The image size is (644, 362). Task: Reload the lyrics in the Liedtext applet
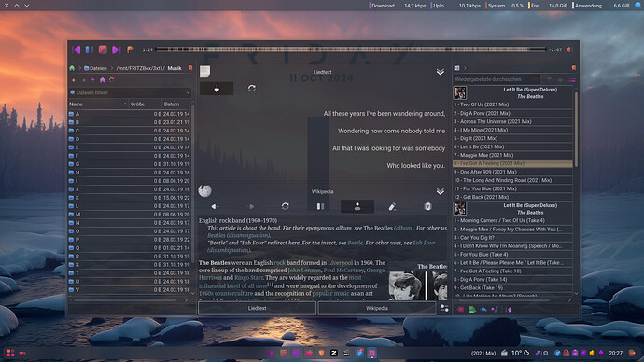(252, 89)
